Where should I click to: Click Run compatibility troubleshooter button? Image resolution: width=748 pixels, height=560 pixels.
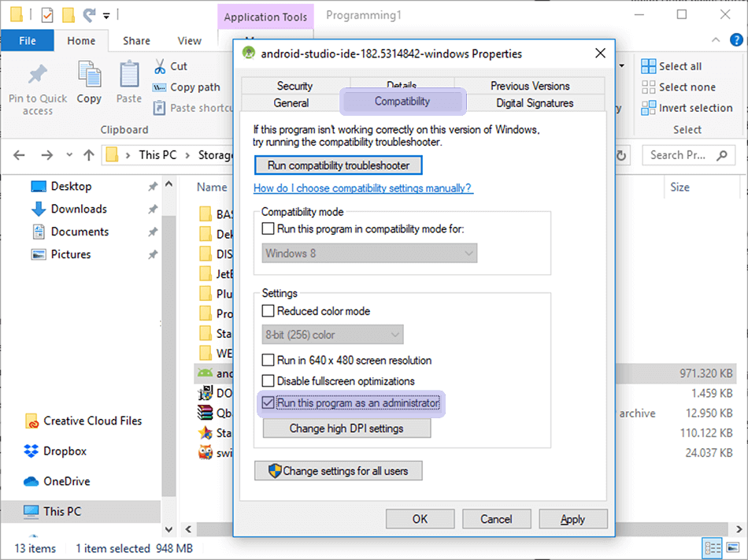pos(339,165)
